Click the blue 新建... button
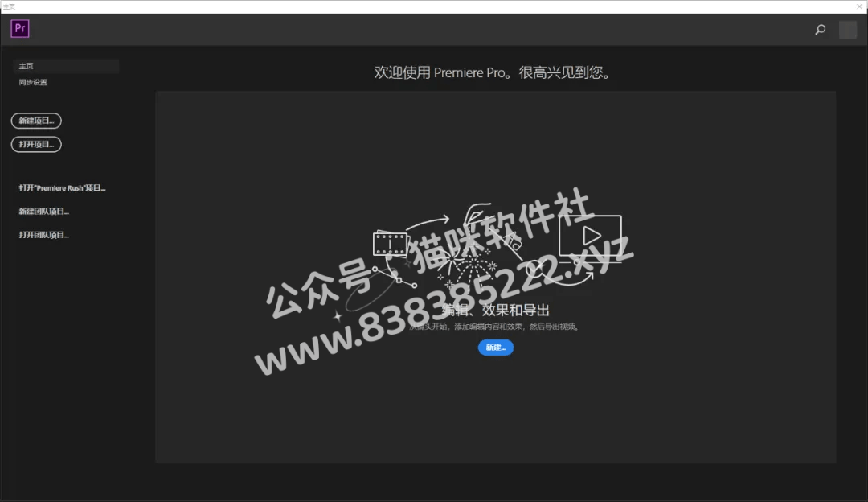The image size is (868, 502). point(496,348)
